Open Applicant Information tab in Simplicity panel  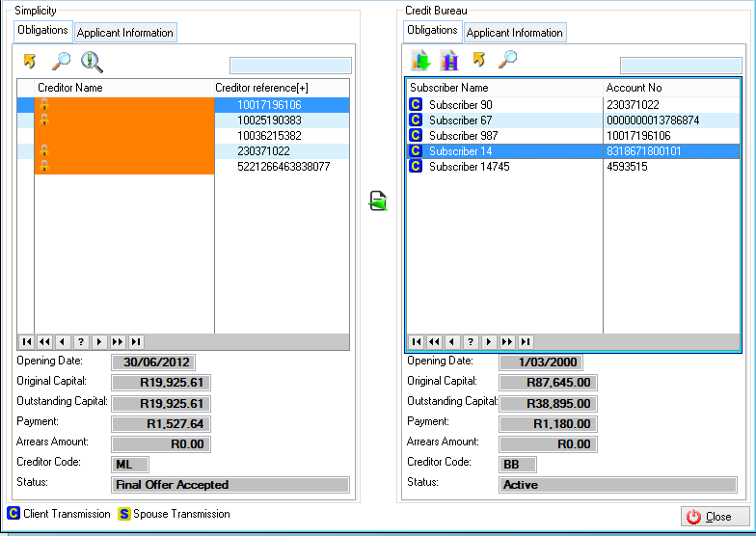click(125, 33)
